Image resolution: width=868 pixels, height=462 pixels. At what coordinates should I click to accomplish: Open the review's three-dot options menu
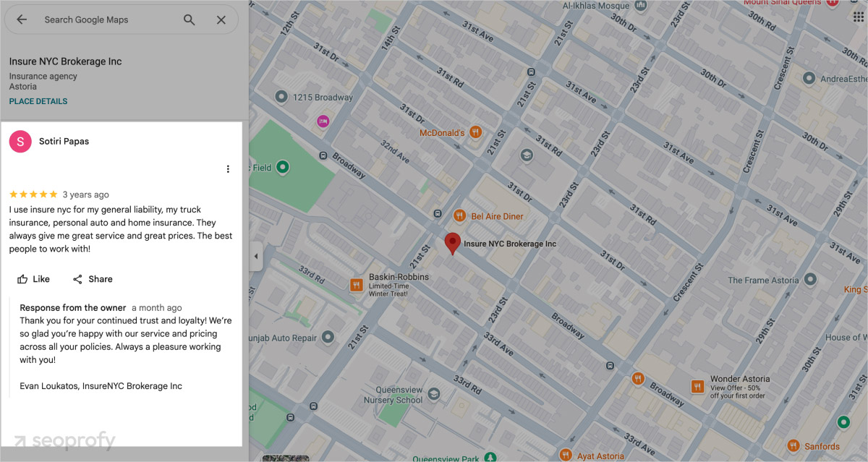tap(228, 168)
